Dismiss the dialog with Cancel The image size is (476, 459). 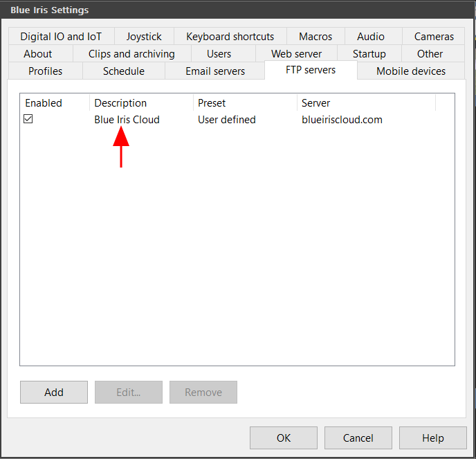click(358, 438)
